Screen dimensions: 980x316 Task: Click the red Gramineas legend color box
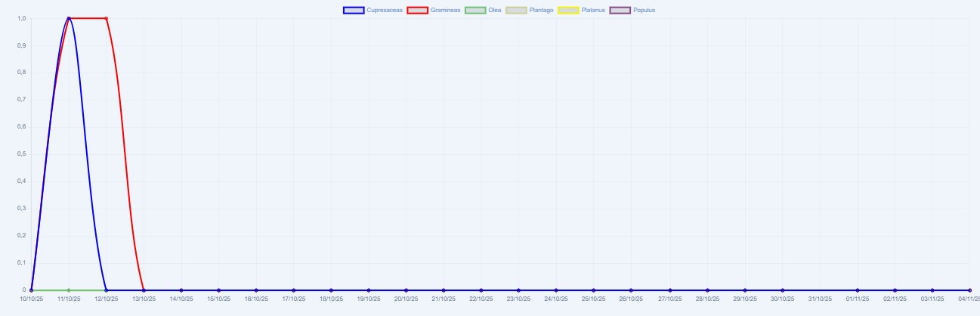418,10
